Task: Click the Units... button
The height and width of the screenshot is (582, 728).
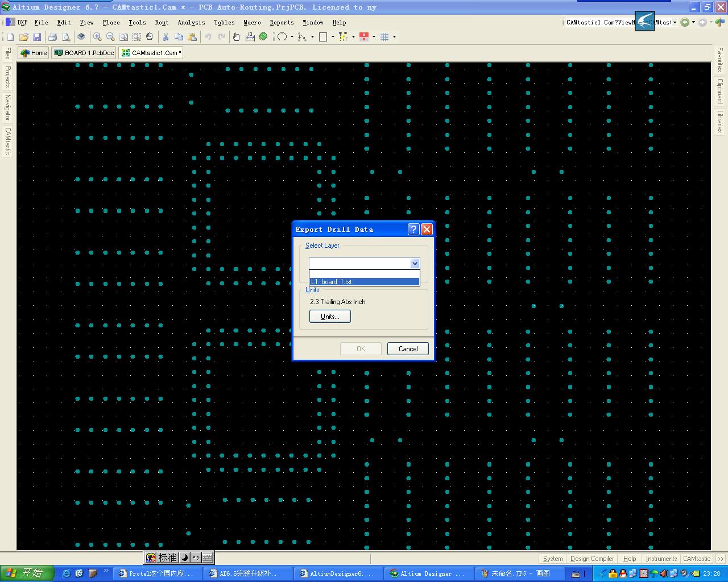Action: pos(330,317)
